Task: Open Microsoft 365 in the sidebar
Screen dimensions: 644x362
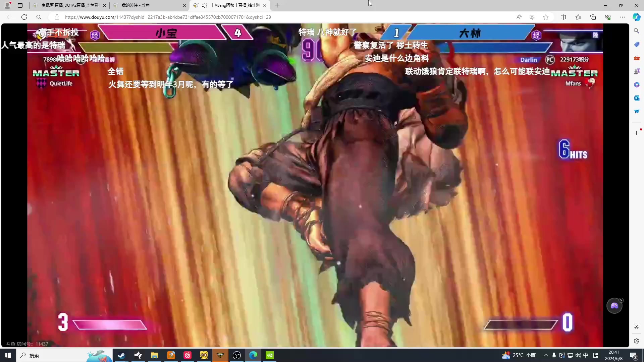Action: (x=637, y=84)
